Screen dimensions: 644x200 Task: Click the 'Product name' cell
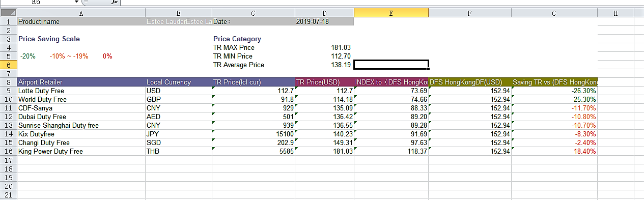[81, 22]
